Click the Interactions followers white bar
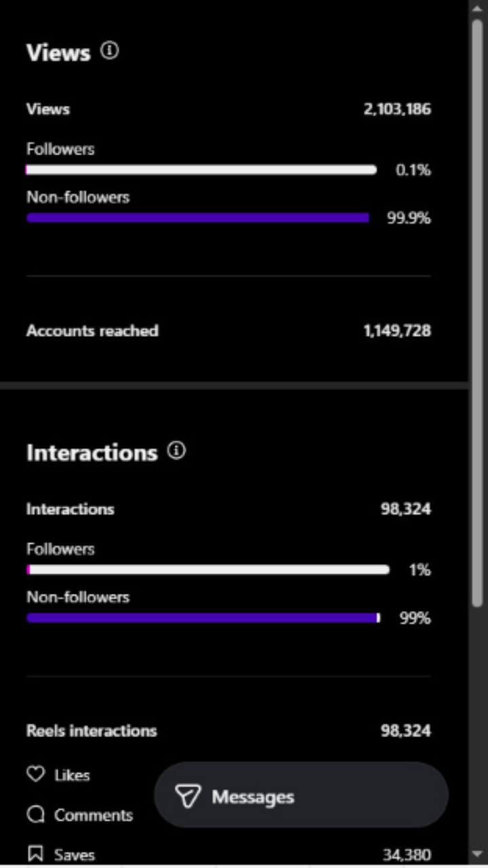Viewport: 488px width, 868px height. coord(208,570)
